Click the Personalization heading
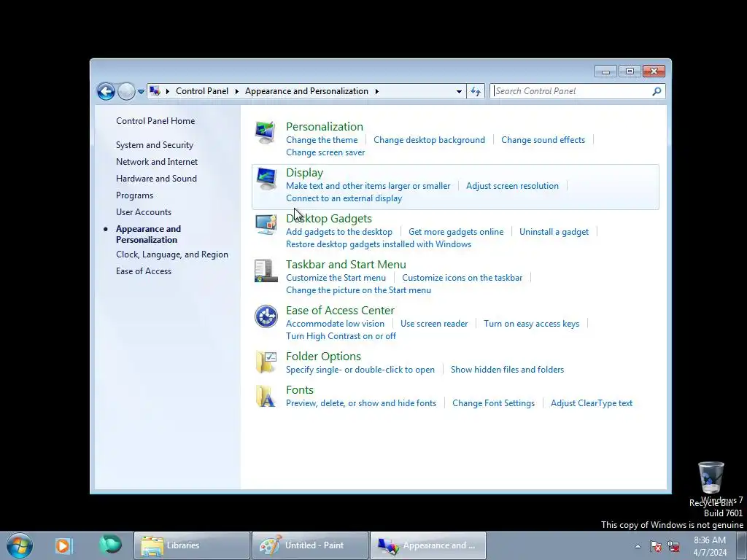Screen dimensions: 747x560 (325, 127)
